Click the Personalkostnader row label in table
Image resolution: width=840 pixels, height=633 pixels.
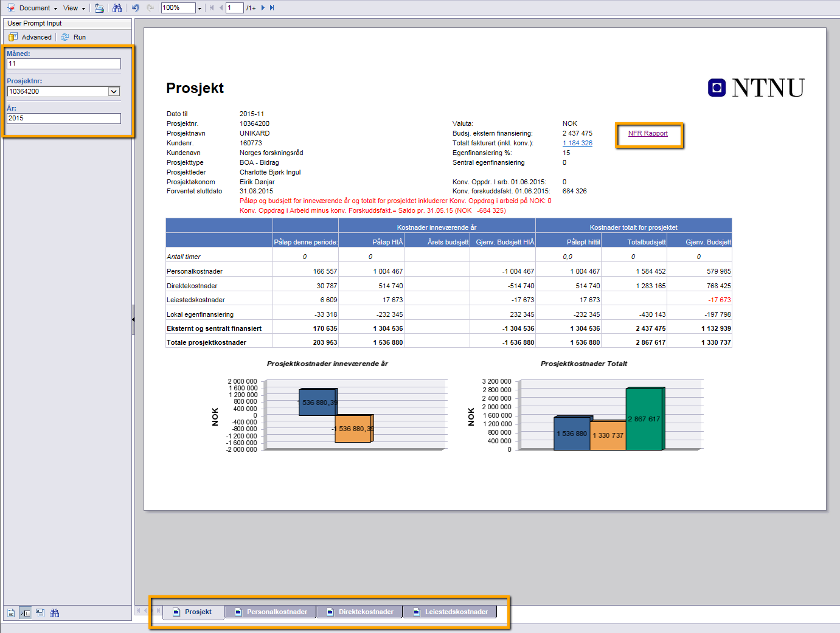click(195, 272)
